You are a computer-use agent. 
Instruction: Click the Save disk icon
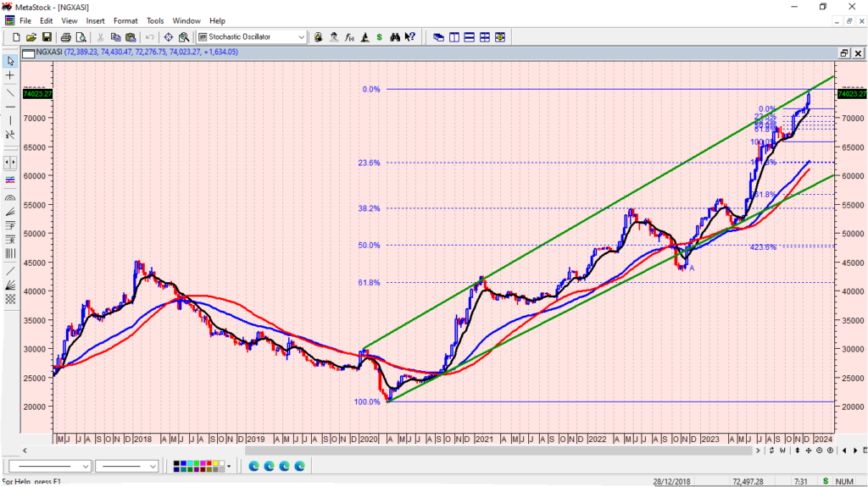(x=47, y=37)
